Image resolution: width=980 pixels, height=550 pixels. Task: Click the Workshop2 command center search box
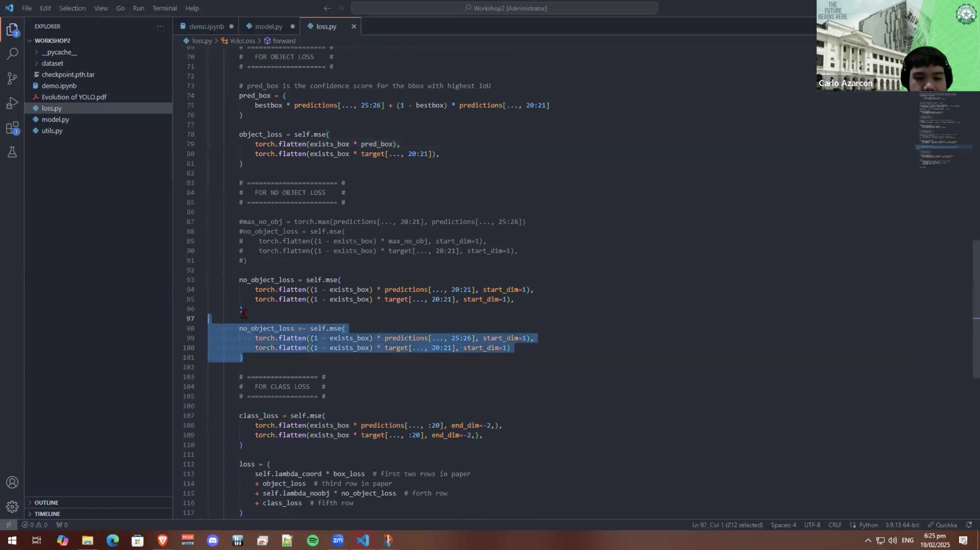505,8
